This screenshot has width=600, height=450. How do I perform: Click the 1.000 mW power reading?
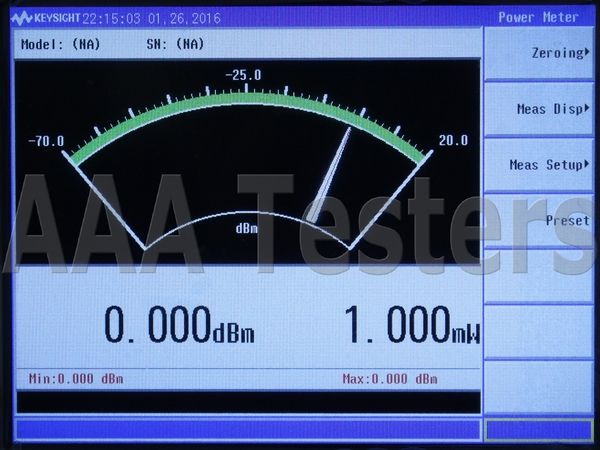[x=412, y=325]
